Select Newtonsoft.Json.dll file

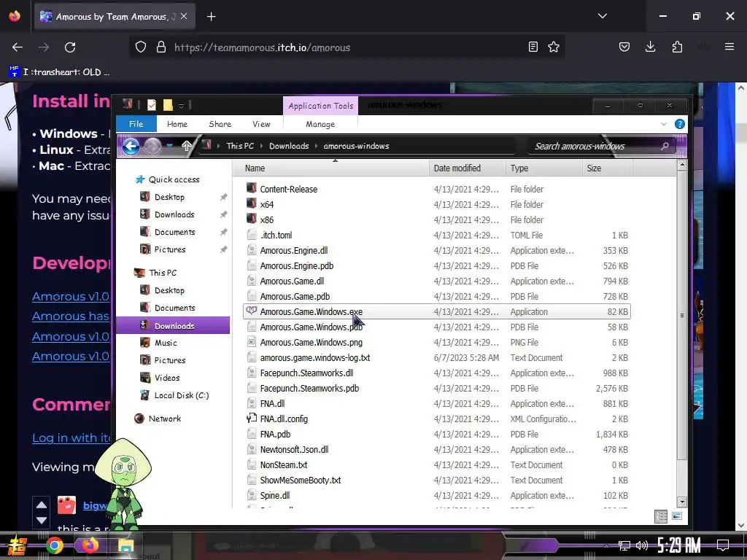coord(295,449)
